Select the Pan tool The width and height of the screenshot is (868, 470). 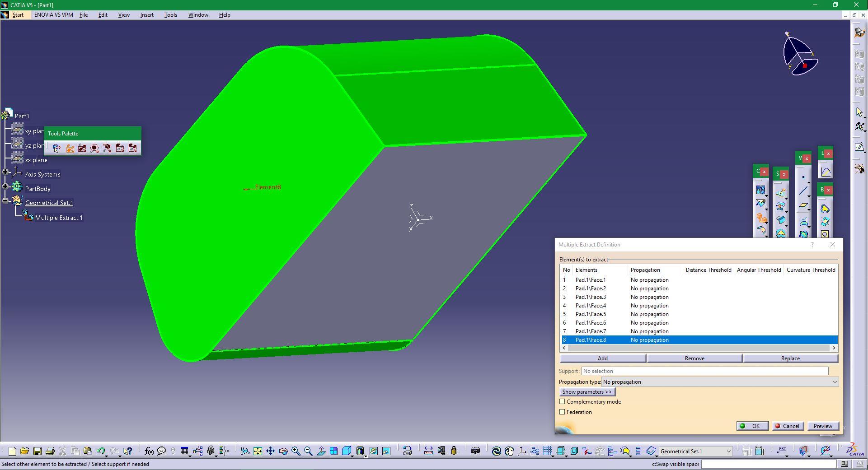[270, 451]
